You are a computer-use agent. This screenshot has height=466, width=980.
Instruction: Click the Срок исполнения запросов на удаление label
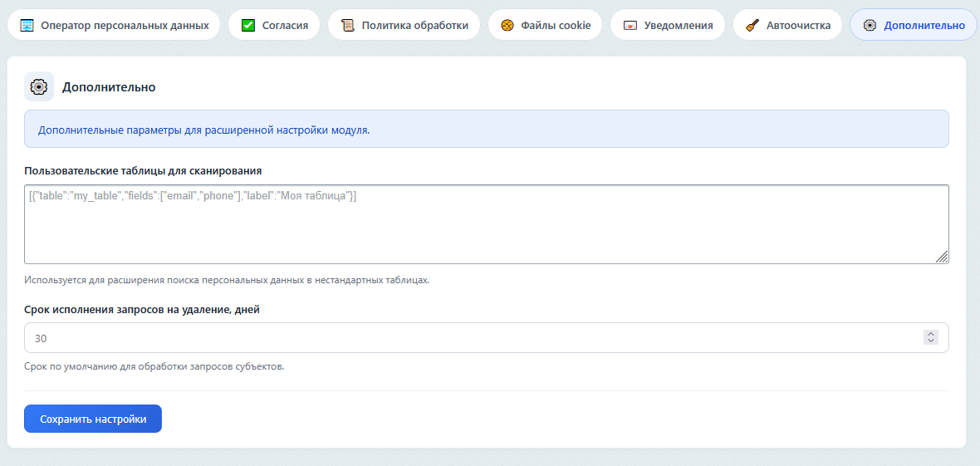coord(142,310)
